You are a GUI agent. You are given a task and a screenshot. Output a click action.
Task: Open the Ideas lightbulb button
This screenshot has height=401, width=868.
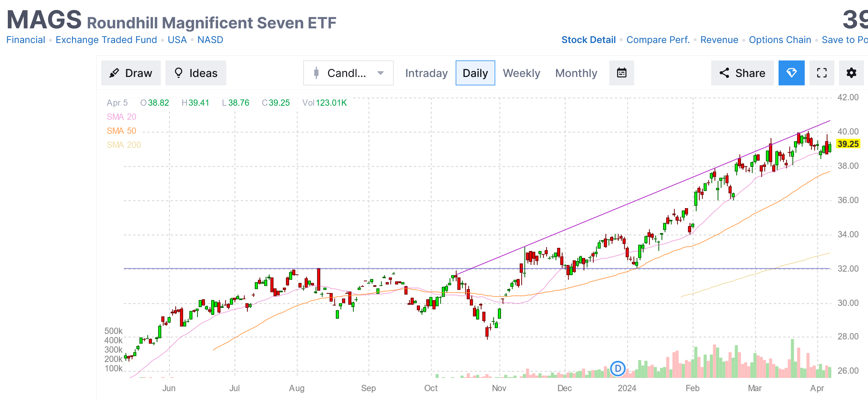(195, 73)
